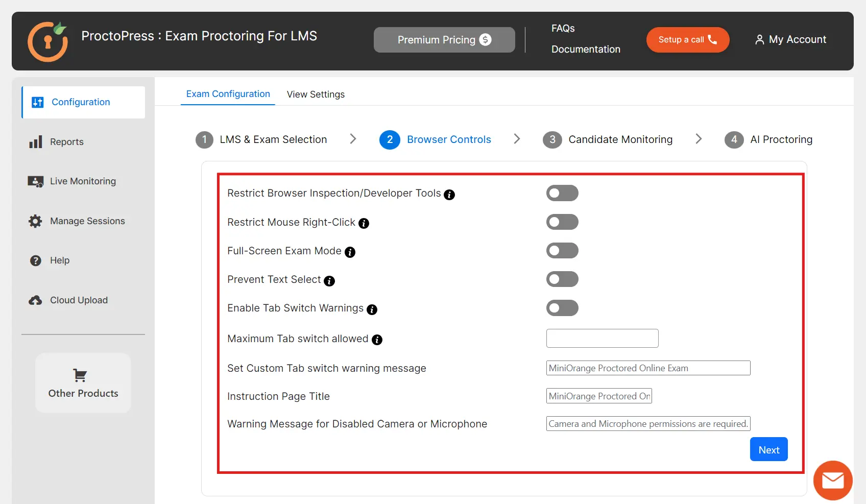
Task: Toggle Enable Tab Switch Warnings switch
Action: tap(562, 308)
